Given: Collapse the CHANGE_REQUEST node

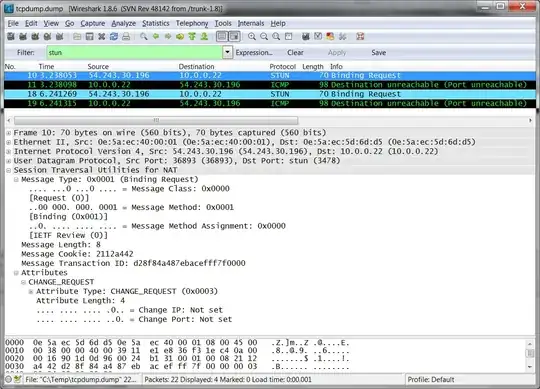Looking at the screenshot, I should point(23,282).
